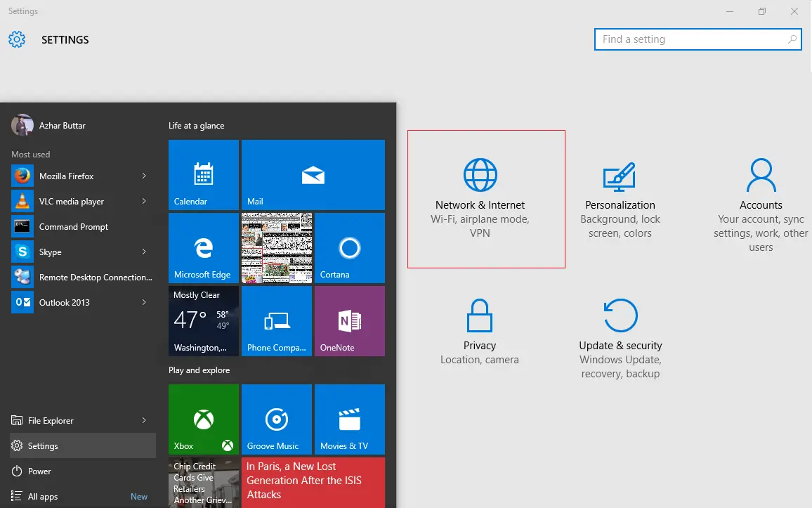The width and height of the screenshot is (812, 508).
Task: Click the VLC media player cone icon
Action: click(x=22, y=202)
